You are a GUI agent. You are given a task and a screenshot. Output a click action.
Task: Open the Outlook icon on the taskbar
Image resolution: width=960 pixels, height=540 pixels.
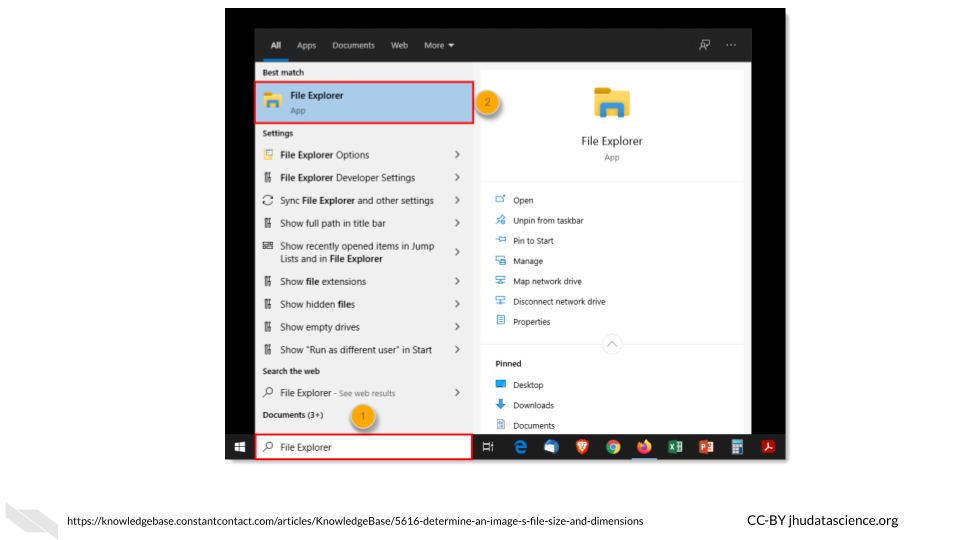click(x=551, y=447)
